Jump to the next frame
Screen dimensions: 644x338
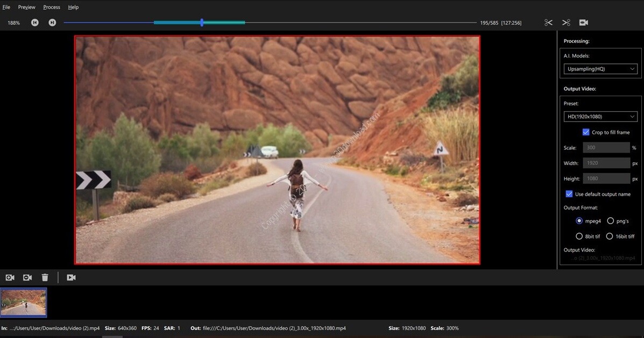[x=52, y=23]
